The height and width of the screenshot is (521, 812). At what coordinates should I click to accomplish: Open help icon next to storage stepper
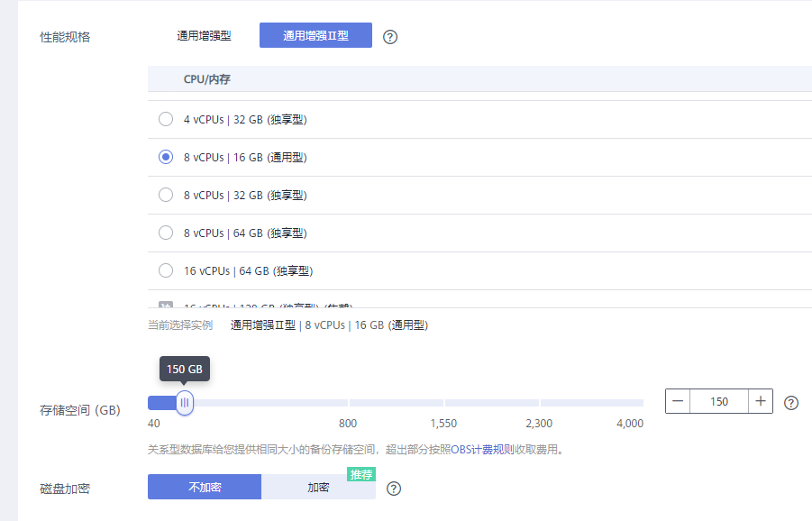[x=790, y=402]
